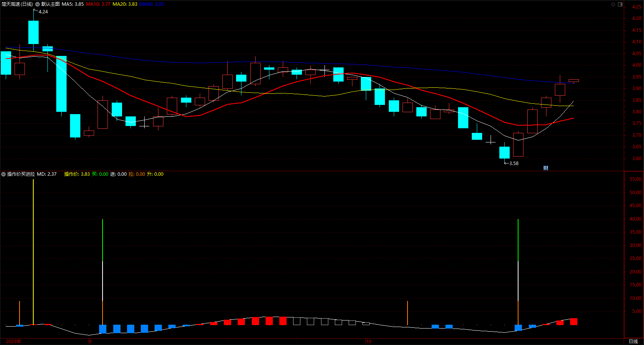This screenshot has height=345, width=644.
Task: Open the dropdown arrow beside 默认主图
Action: coord(37,4)
